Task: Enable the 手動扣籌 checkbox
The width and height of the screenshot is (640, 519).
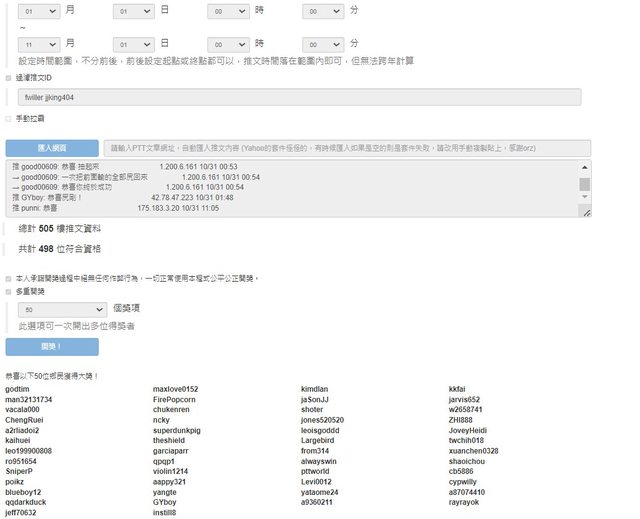Action: click(9, 118)
